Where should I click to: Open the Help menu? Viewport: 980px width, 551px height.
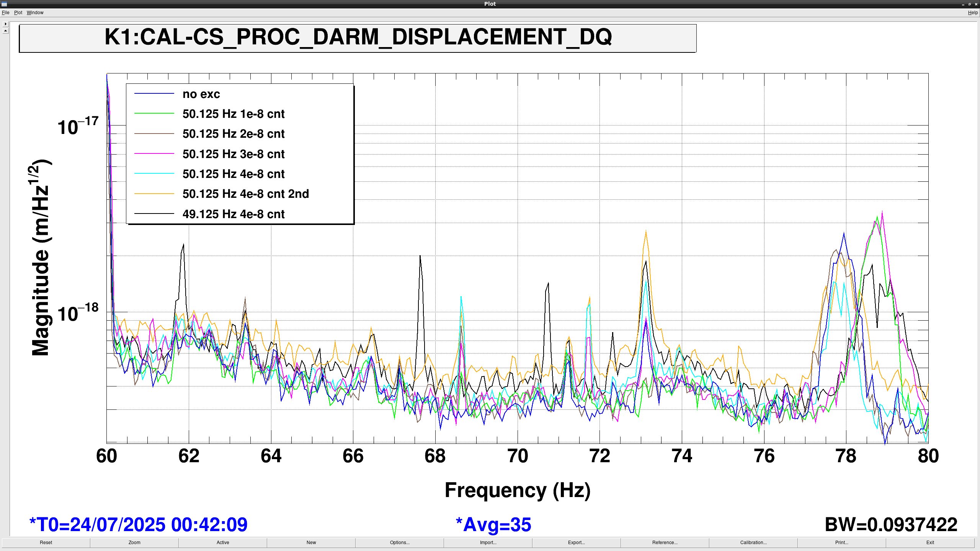(973, 13)
